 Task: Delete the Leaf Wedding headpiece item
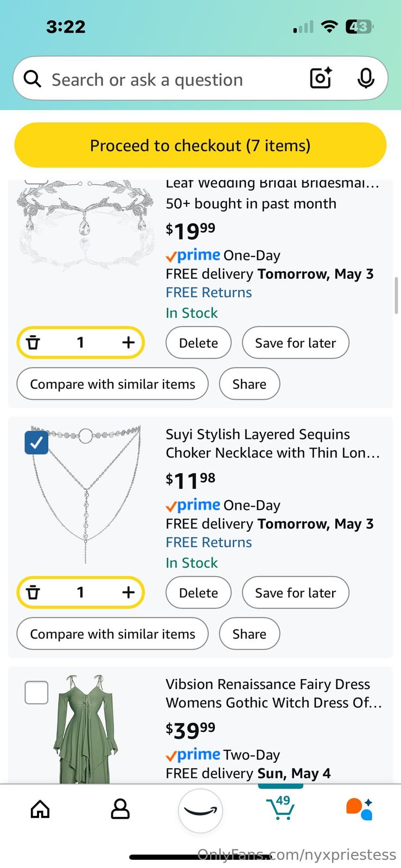coord(198,343)
